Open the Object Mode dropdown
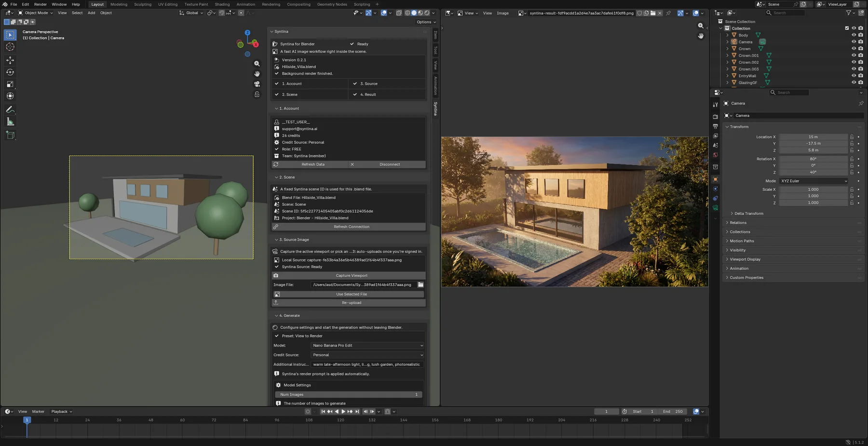Image resolution: width=868 pixels, height=446 pixels. coord(36,13)
